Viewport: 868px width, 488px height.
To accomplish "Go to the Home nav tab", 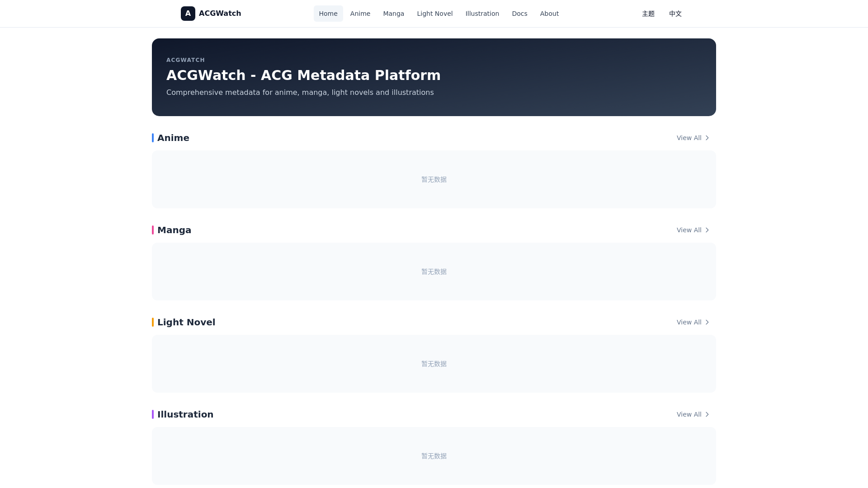I will (328, 14).
